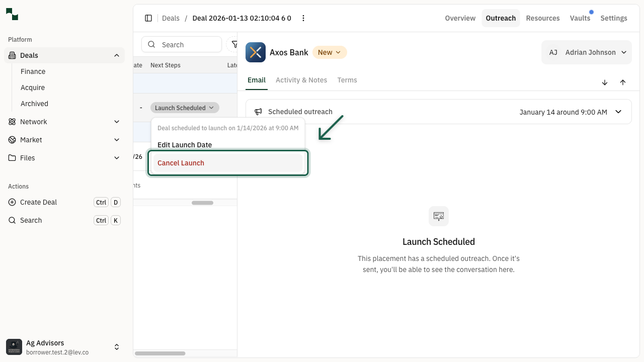Follow the Deals breadcrumb link
The image size is (644, 362).
[171, 18]
